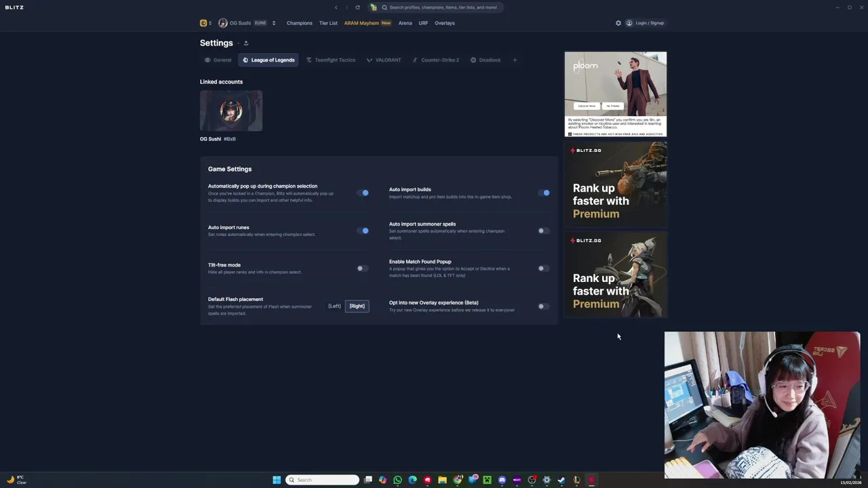Switch to the Counter-Strike 2 tab
Screen dimensions: 868x488
[x=436, y=60]
